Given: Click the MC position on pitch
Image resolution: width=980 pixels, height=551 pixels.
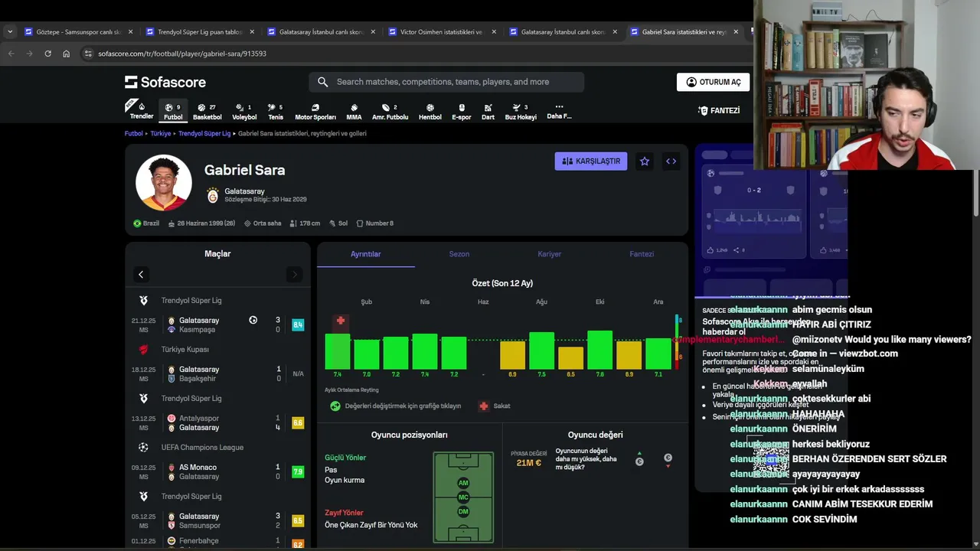Looking at the screenshot, I should pyautogui.click(x=463, y=497).
